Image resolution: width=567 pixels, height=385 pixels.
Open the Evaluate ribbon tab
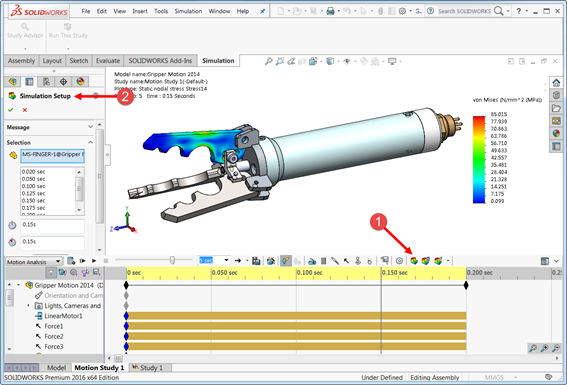(108, 61)
